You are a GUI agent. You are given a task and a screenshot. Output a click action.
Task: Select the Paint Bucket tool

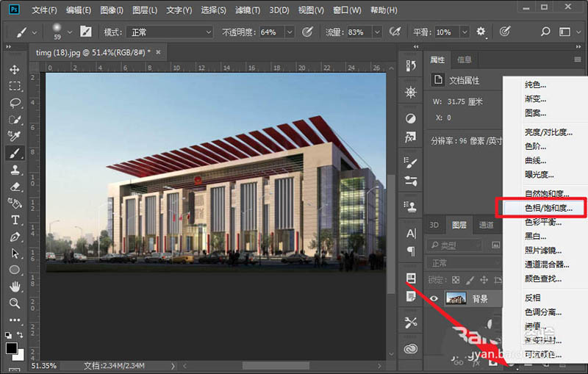click(x=15, y=203)
